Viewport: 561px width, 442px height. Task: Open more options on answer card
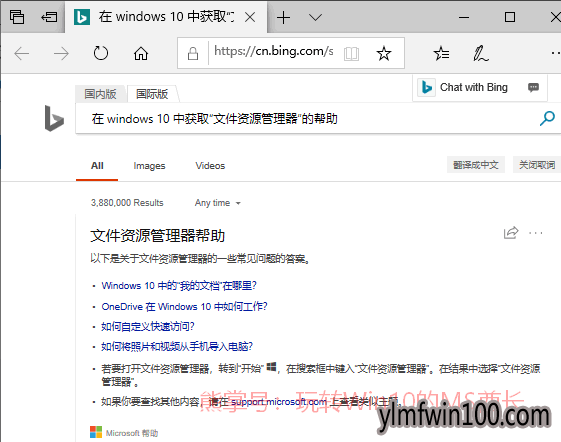536,233
